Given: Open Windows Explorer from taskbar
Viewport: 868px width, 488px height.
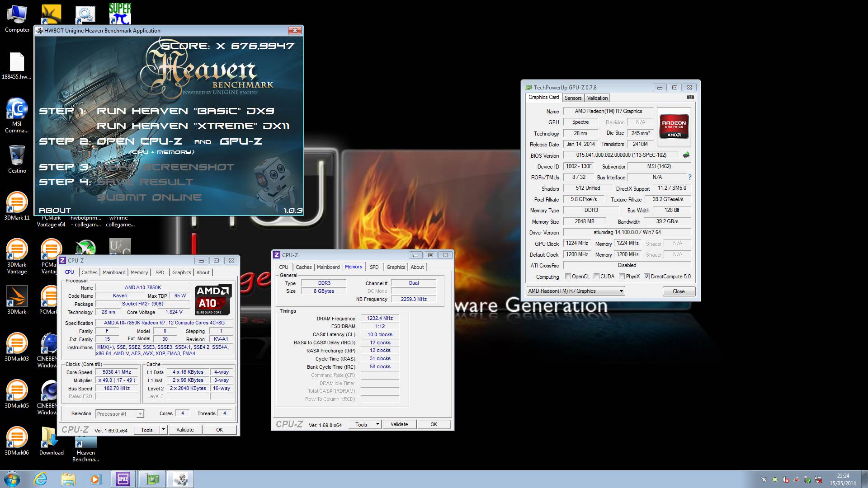Looking at the screenshot, I should (x=68, y=479).
